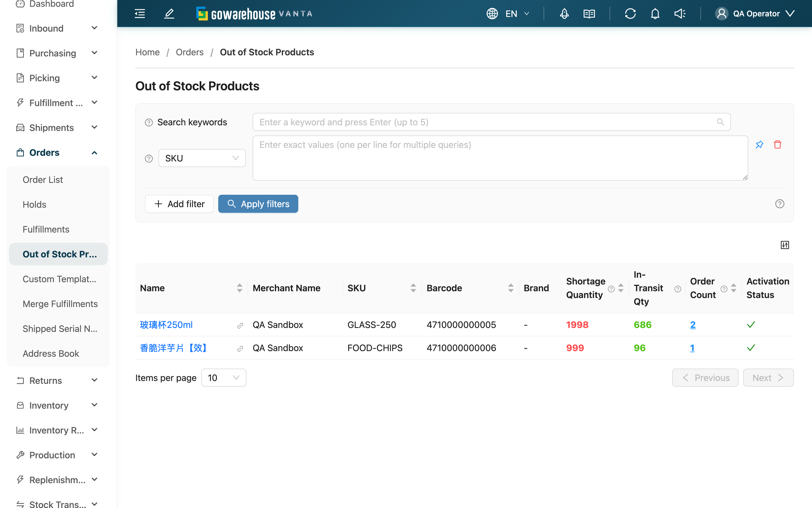Copy link icon for 香脆洋芋片 row
Screen dimensions: 812x508
click(240, 349)
